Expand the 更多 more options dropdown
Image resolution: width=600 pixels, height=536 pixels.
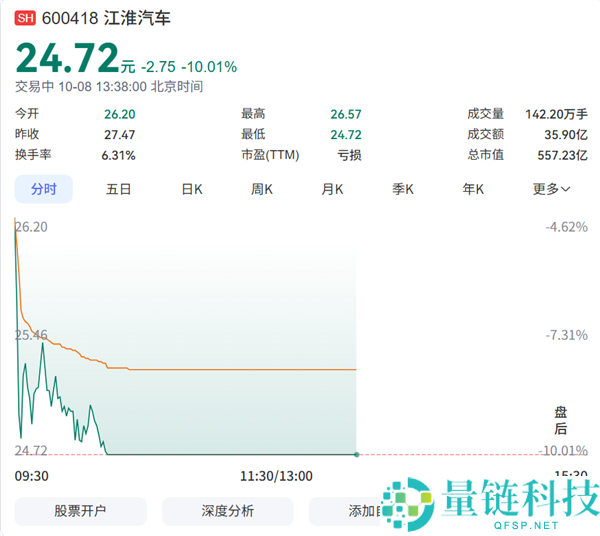point(551,189)
